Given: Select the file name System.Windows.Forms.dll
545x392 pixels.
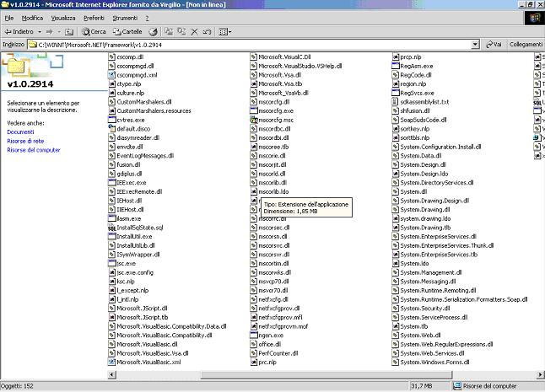Looking at the screenshot, I should point(434,362).
